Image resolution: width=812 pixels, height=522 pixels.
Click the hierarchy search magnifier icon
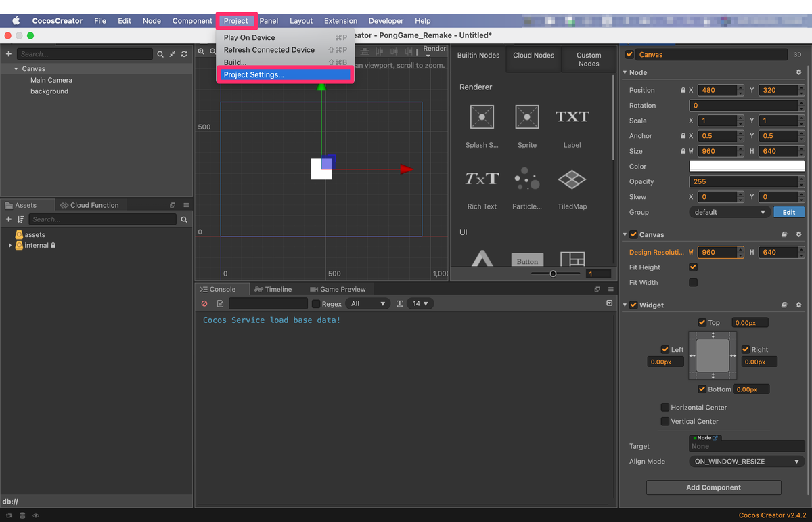160,54
